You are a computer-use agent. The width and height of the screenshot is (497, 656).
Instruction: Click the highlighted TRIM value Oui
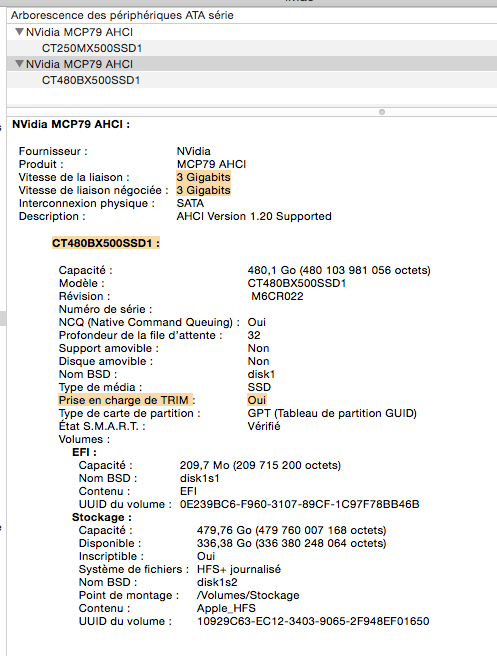pos(256,400)
